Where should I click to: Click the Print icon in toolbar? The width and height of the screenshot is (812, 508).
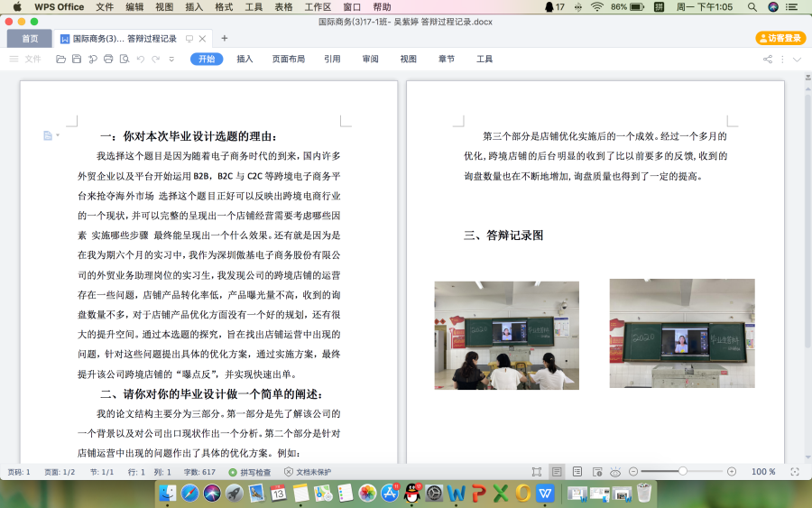click(108, 59)
